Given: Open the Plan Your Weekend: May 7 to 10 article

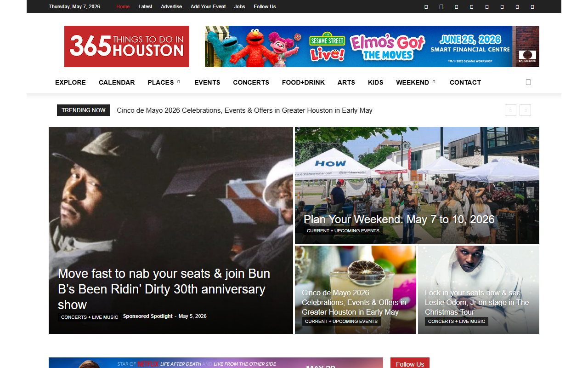Looking at the screenshot, I should (x=399, y=219).
